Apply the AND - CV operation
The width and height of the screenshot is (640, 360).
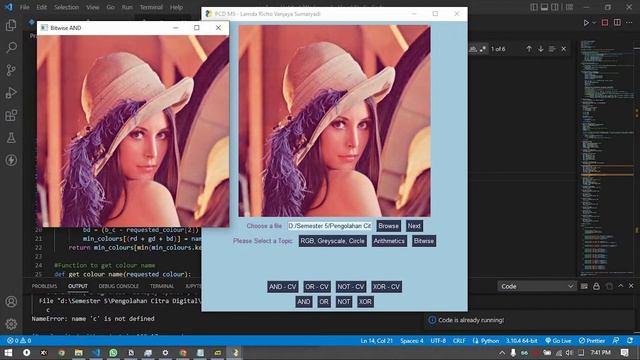283,287
